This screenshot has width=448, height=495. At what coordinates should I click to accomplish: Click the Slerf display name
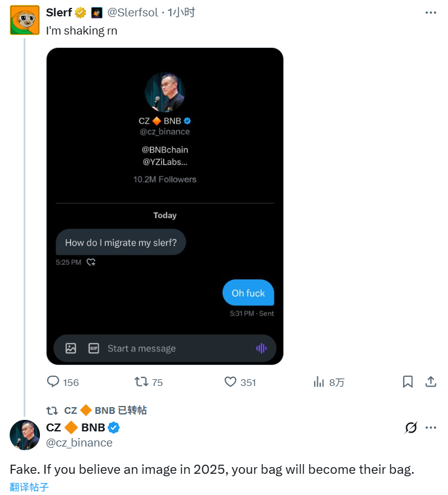(59, 12)
